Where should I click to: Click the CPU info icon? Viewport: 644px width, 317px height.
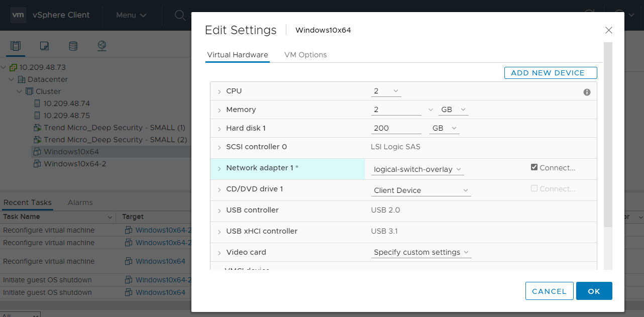(587, 92)
